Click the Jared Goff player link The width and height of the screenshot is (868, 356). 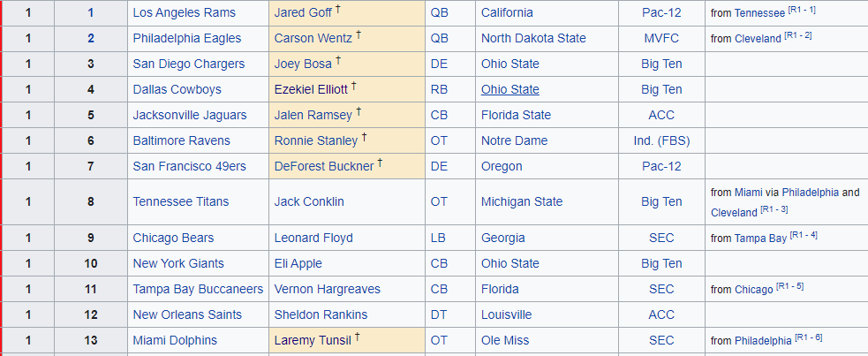pos(303,12)
